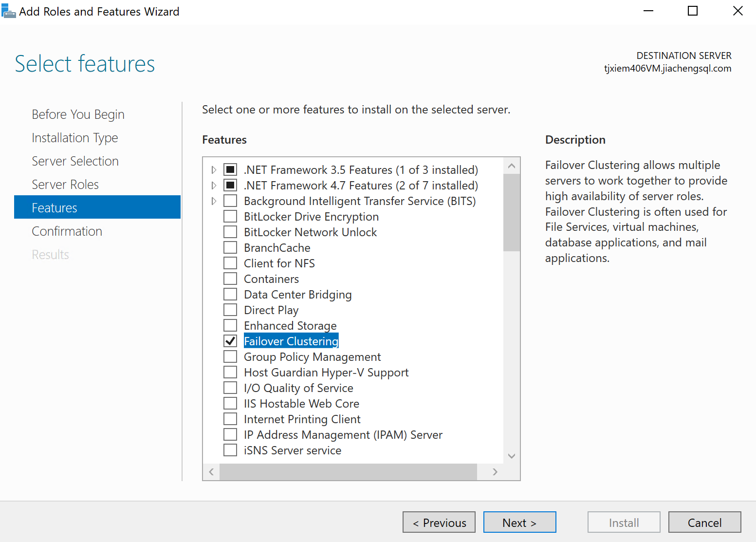Minimize the wizard window

[x=648, y=11]
